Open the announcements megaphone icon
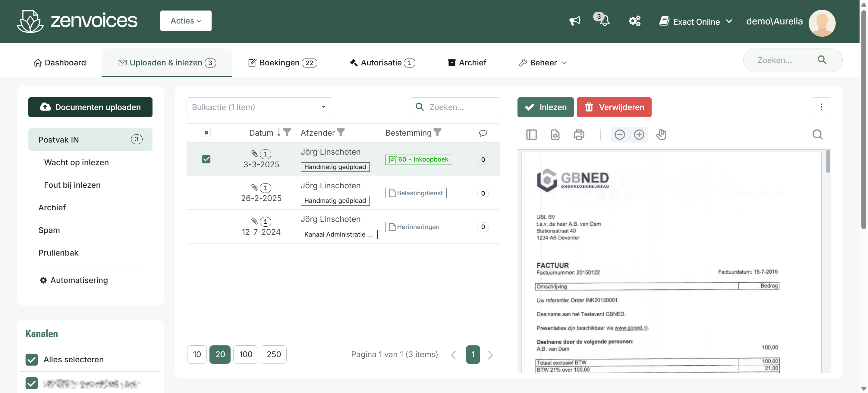 574,20
